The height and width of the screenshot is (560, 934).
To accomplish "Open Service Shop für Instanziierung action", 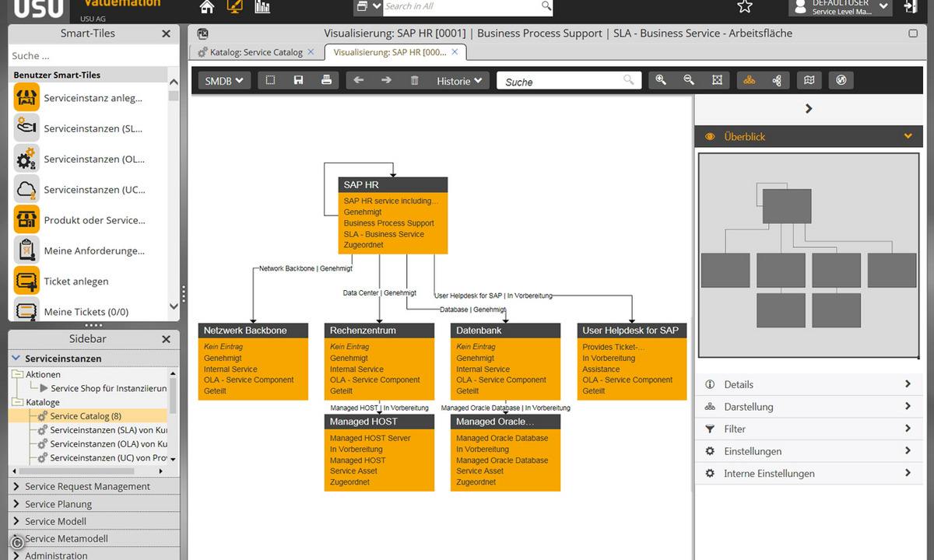I will (108, 388).
